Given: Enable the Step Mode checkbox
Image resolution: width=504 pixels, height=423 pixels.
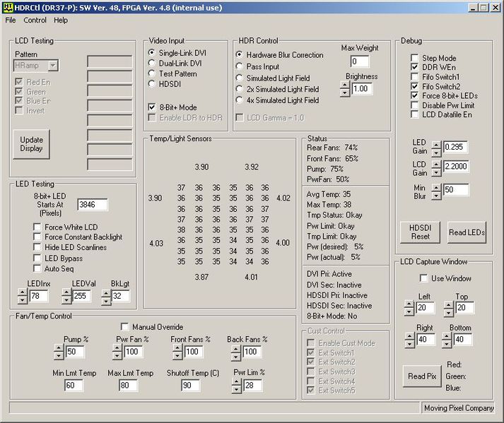Looking at the screenshot, I should point(415,58).
